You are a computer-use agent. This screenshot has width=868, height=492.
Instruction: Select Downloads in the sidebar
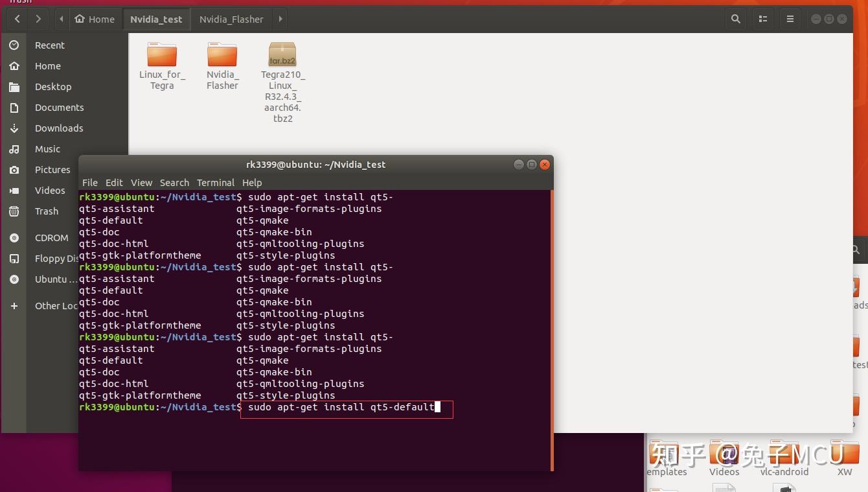(x=59, y=128)
